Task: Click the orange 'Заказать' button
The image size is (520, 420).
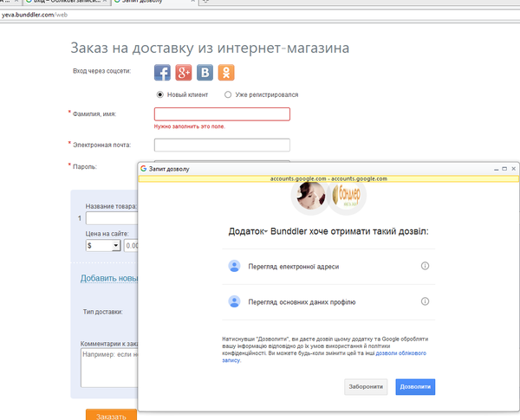Action: 112,416
